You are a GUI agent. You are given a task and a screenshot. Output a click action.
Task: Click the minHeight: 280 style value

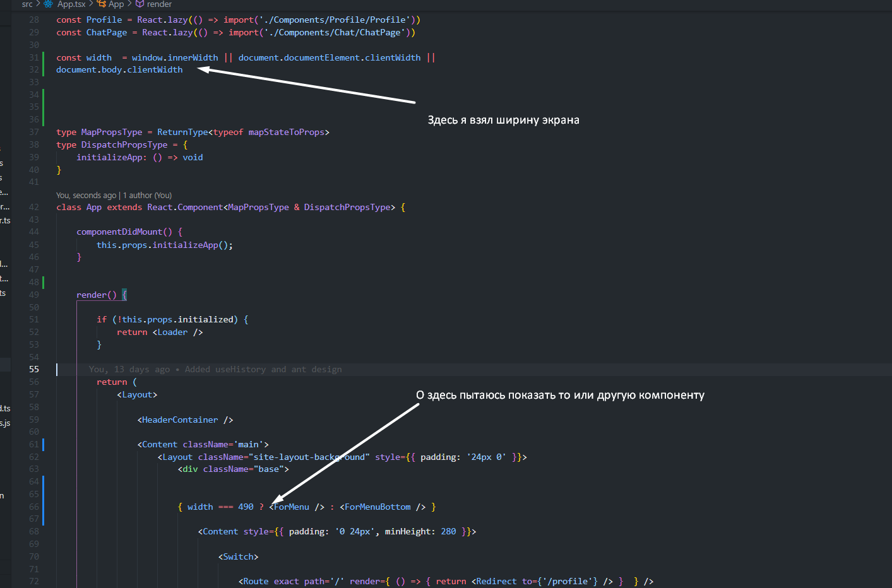click(x=420, y=532)
